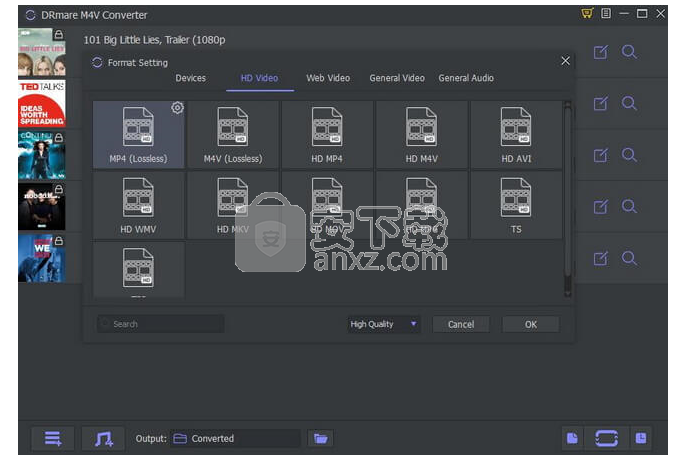Open the converted history icon
The width and height of the screenshot is (687, 467).
point(641,439)
